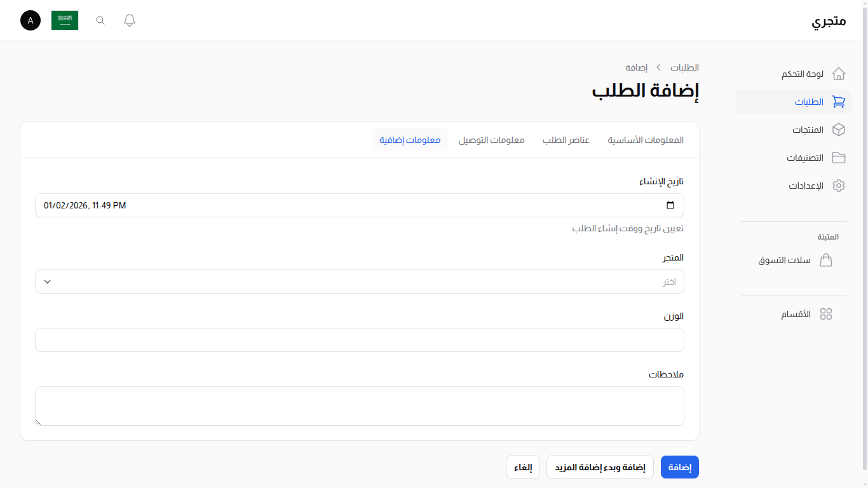Select the Orders cart icon in sidebar
868x488 pixels.
coord(839,102)
